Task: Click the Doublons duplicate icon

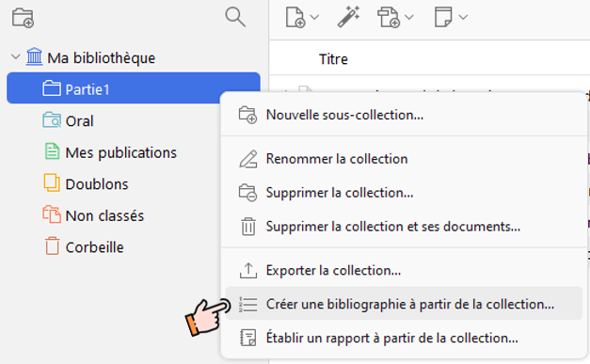Action: [52, 182]
